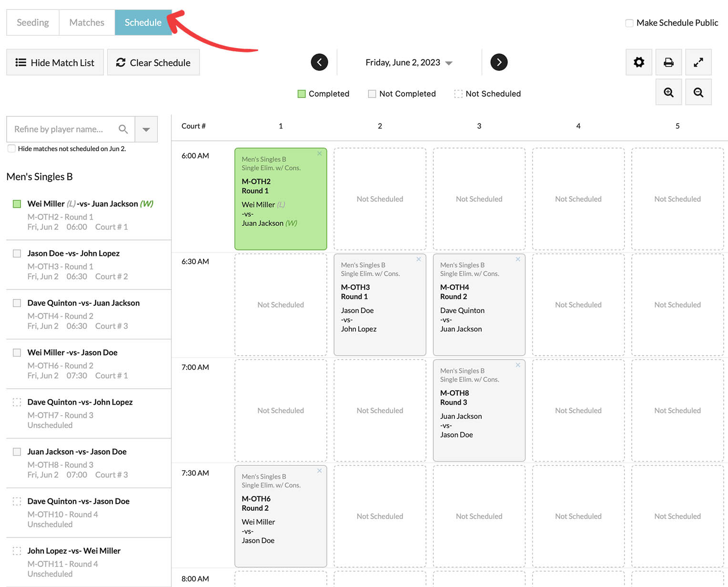Image resolution: width=728 pixels, height=587 pixels.
Task: Open schedule settings gear icon
Action: [638, 62]
